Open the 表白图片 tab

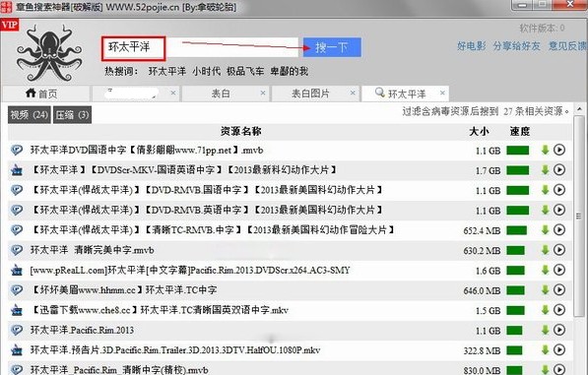(310, 94)
